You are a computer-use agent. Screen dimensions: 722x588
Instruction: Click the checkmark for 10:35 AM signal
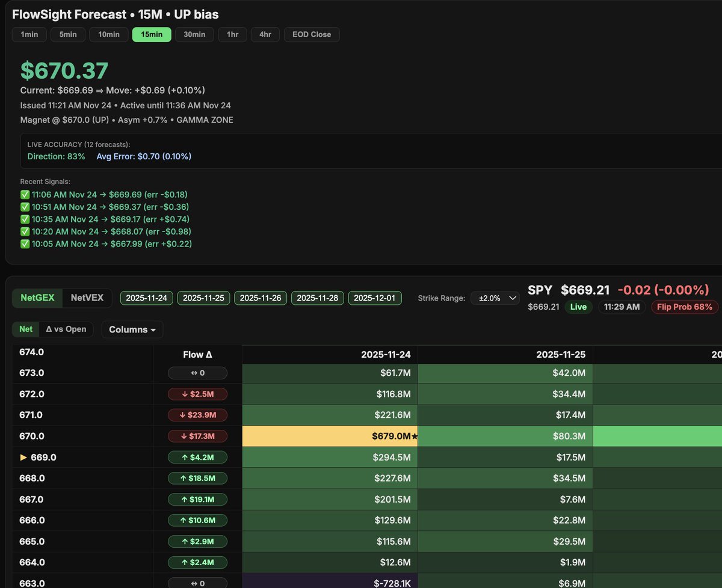click(25, 219)
